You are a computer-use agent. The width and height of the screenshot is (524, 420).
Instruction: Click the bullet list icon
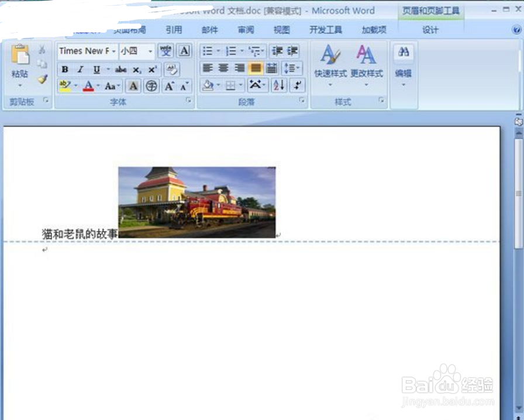point(208,51)
